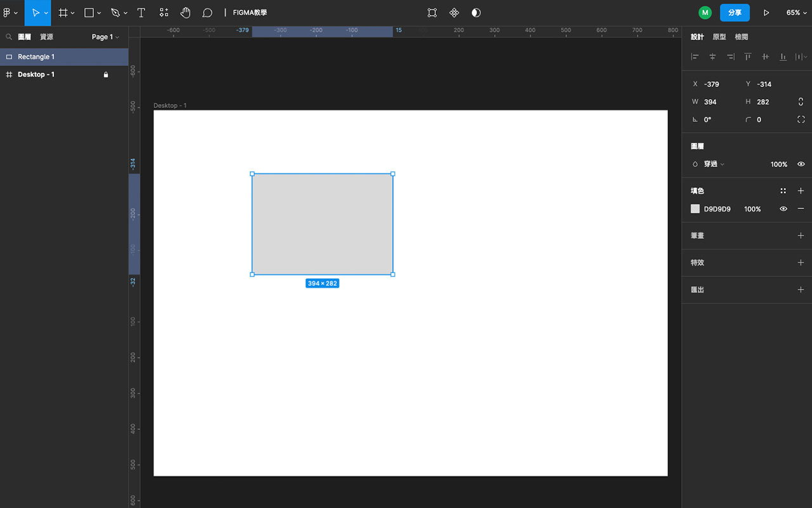Open the 65% zoom dropdown

[796, 13]
